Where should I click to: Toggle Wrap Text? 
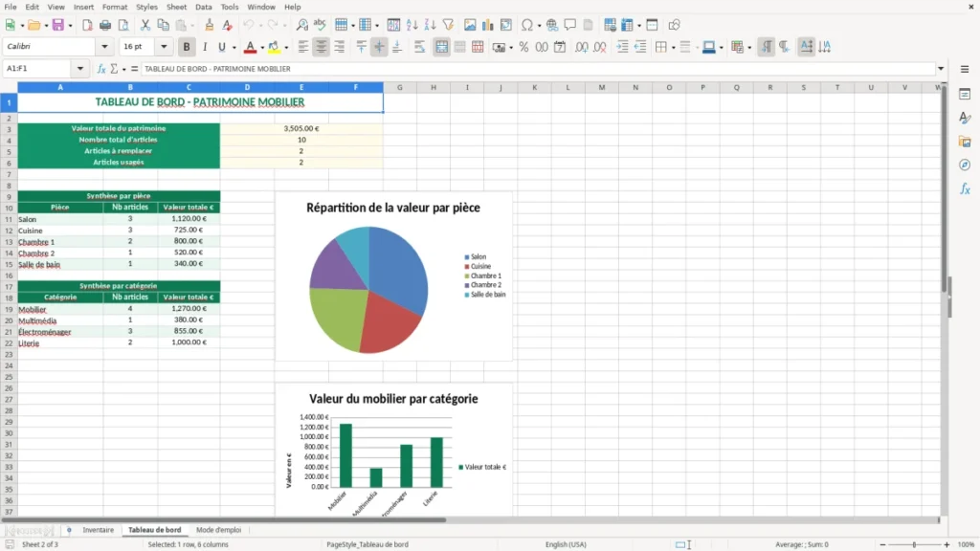coord(419,47)
